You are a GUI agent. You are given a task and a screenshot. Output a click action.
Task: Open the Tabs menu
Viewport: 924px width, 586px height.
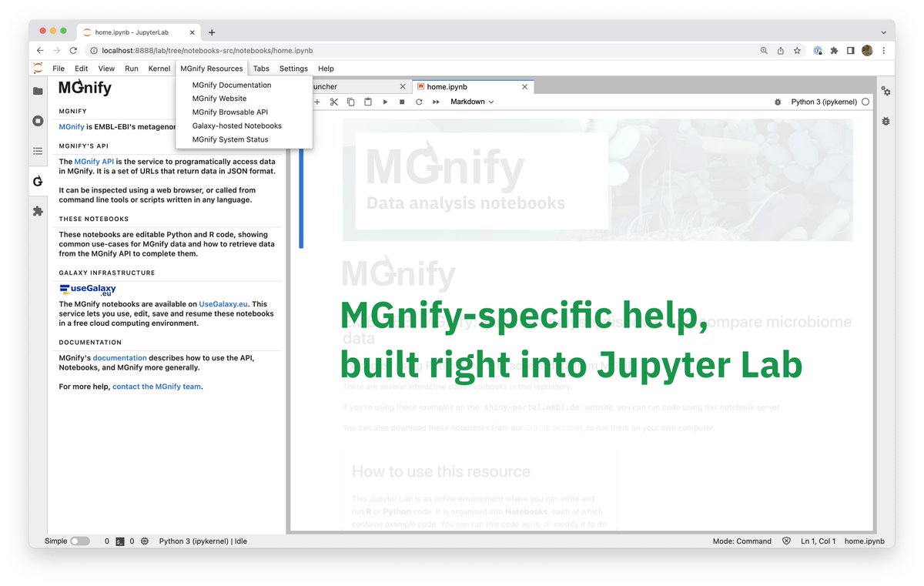(x=261, y=69)
